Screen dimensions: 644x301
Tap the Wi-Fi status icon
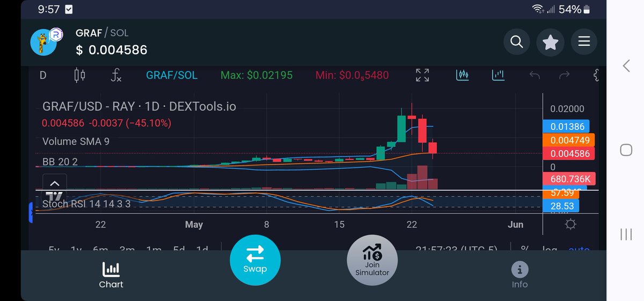coord(537,9)
